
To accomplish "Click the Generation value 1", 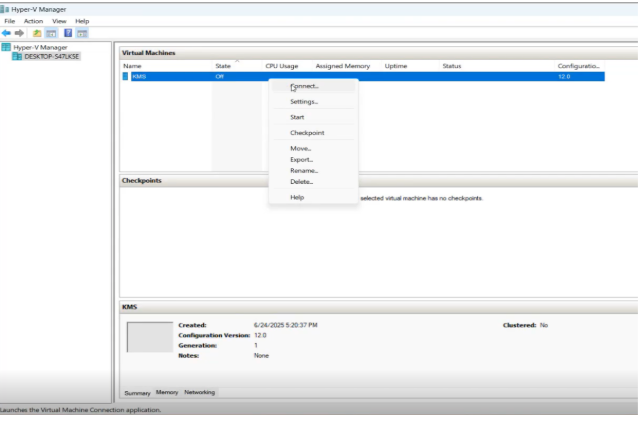I will pyautogui.click(x=256, y=345).
